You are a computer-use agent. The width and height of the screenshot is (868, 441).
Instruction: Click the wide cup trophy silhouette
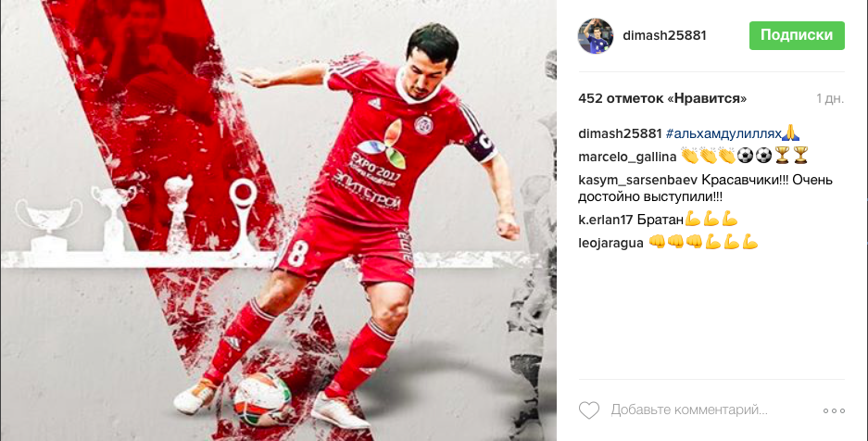point(49,225)
